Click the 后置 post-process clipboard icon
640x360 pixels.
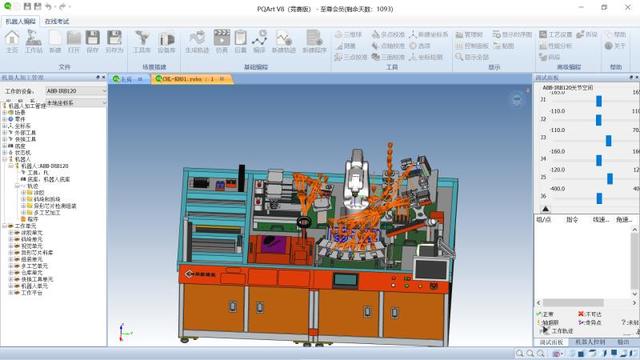[x=240, y=42]
